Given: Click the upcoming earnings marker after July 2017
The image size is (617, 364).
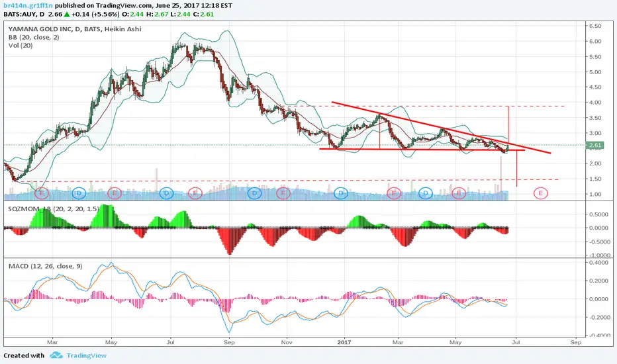Looking at the screenshot, I should point(541,193).
